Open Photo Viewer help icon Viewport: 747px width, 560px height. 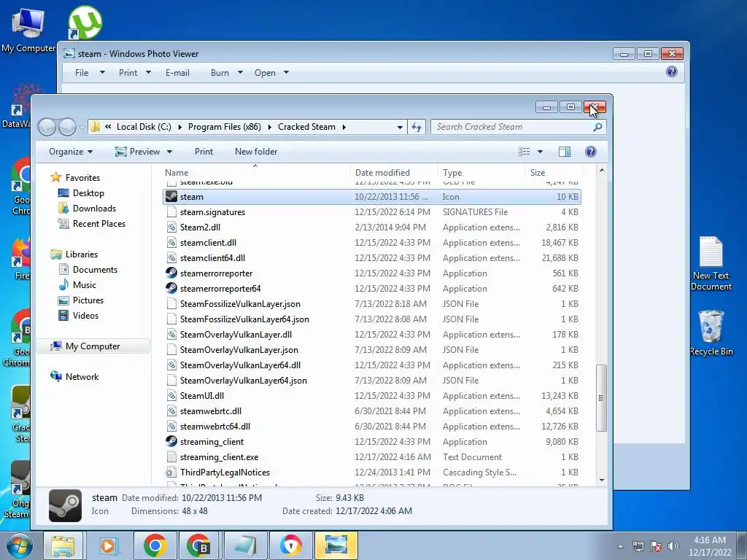[x=672, y=72]
